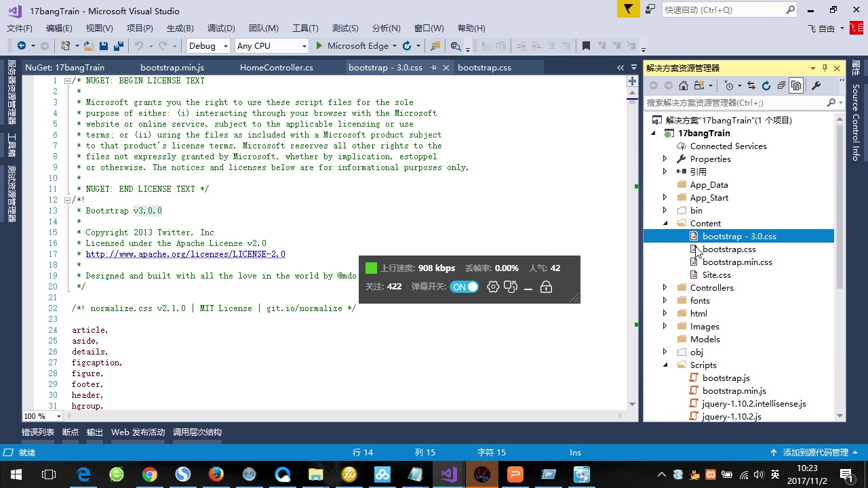Expand the Properties node arrow
This screenshot has height=488, width=868.
[x=665, y=159]
